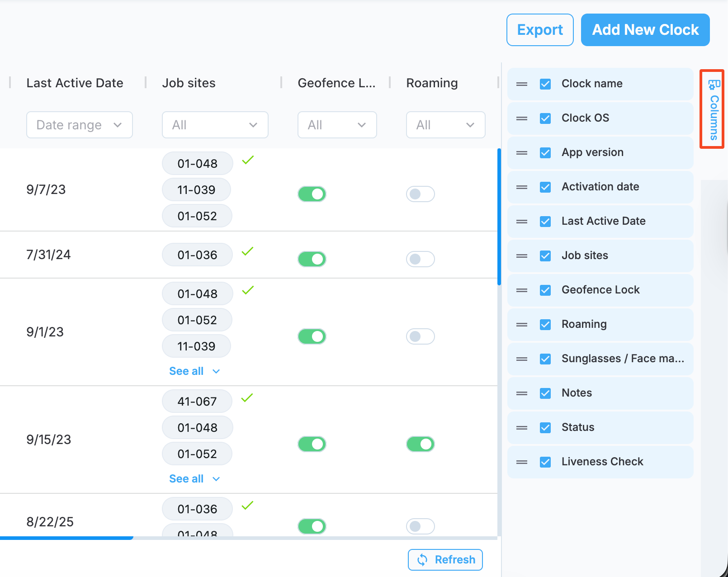Click the horizontal scrollbar below the table
728x577 pixels.
[x=249, y=538]
